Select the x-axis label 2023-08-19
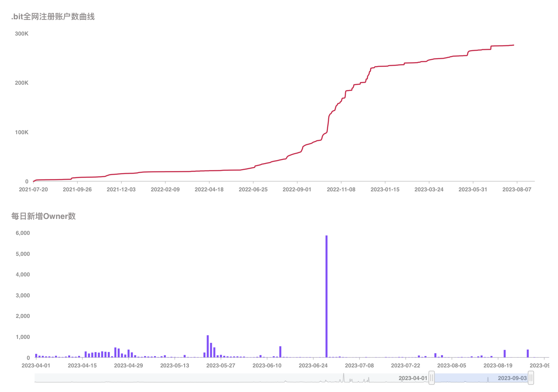The width and height of the screenshot is (558, 392). click(x=498, y=365)
